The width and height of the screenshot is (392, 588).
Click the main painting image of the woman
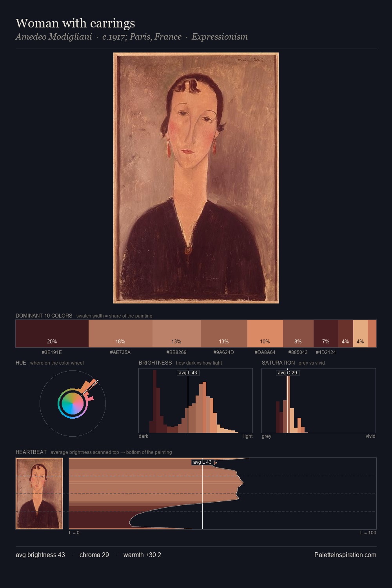196,178
